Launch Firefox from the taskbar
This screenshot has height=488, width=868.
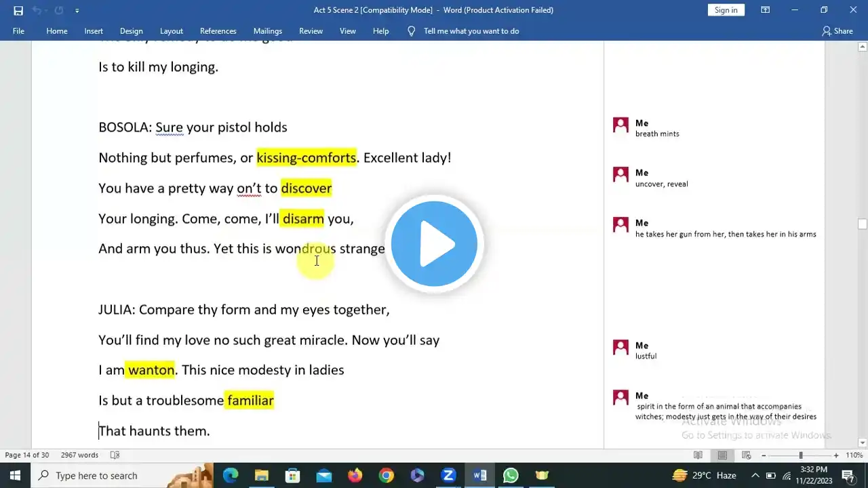pos(355,475)
